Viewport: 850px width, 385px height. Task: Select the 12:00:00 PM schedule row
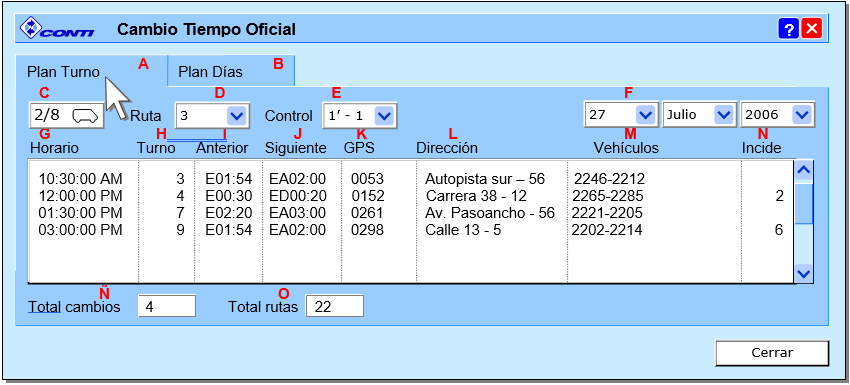pyautogui.click(x=411, y=196)
